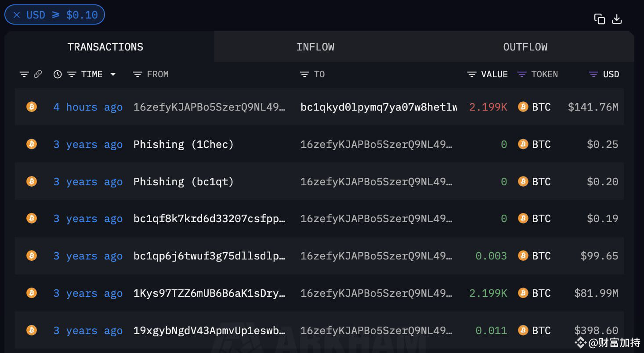Open the VALUE column filter icon
644x353 pixels.
[472, 74]
